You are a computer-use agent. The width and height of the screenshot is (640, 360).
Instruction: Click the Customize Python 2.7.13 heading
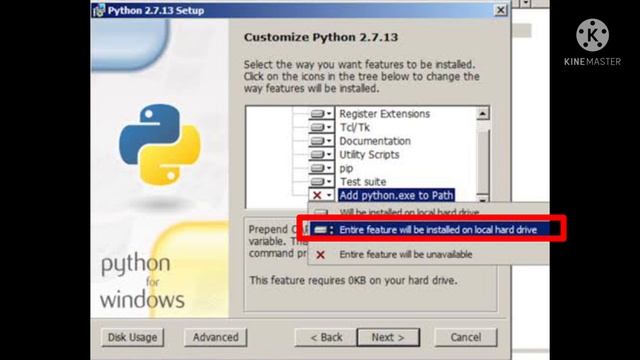[321, 37]
